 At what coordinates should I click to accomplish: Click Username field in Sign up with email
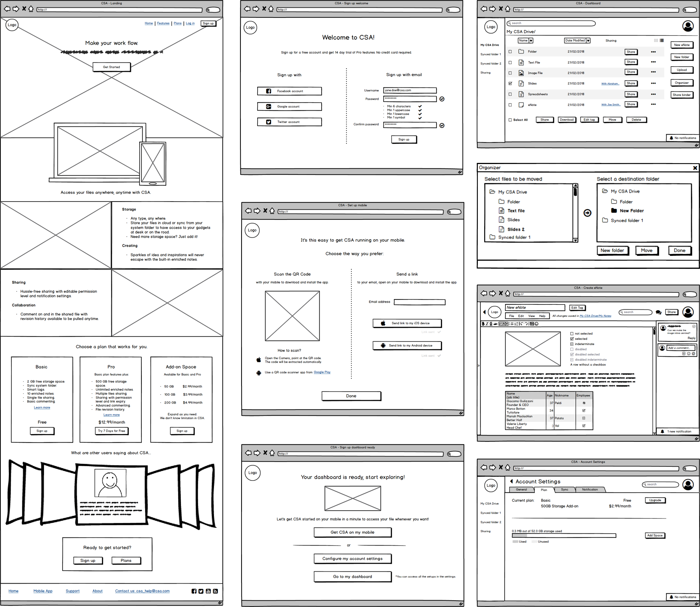tap(410, 90)
